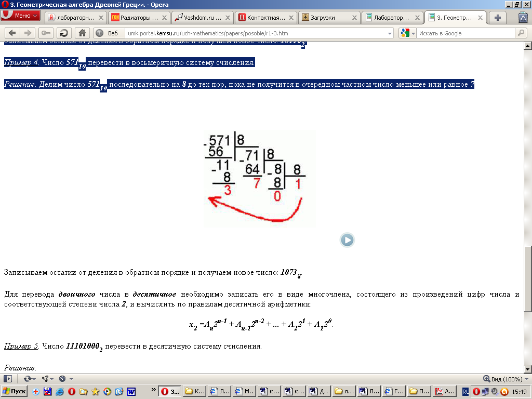
Task: Click the Opera tray icon
Action: pyautogui.click(x=476, y=392)
